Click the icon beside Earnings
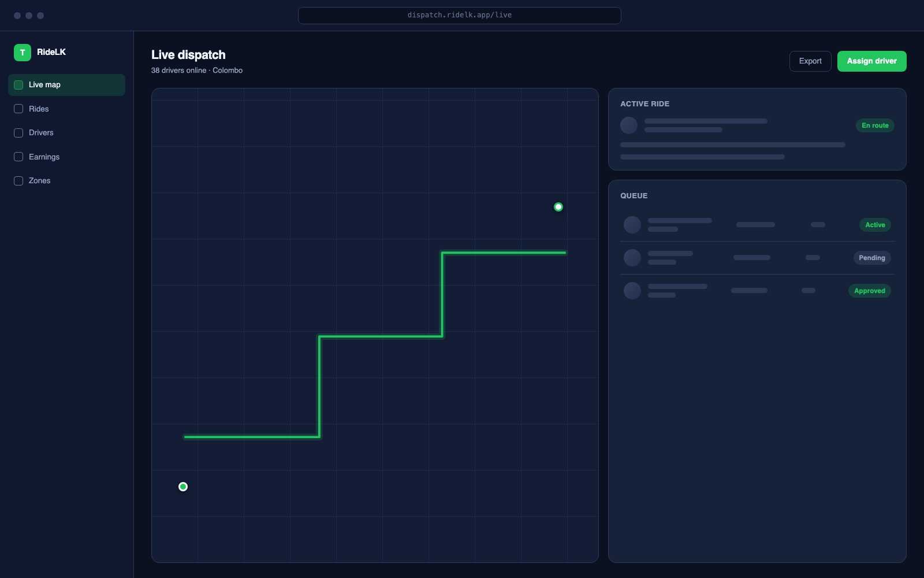 (x=18, y=157)
